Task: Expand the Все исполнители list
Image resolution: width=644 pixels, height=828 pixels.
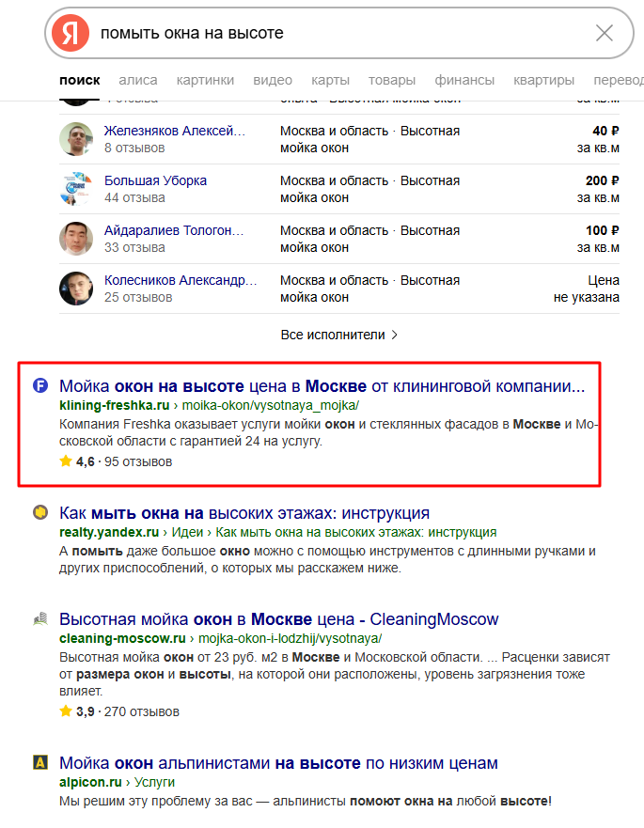Action: pos(339,335)
